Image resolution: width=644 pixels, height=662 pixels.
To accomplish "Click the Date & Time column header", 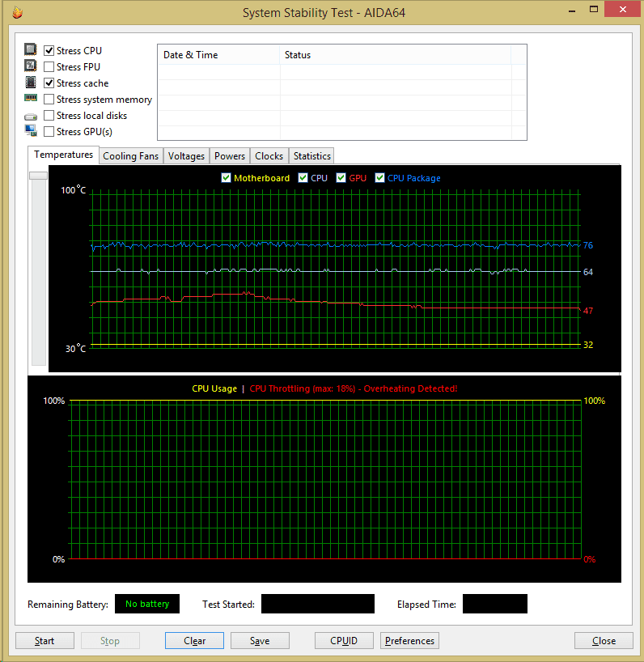I will pos(218,55).
